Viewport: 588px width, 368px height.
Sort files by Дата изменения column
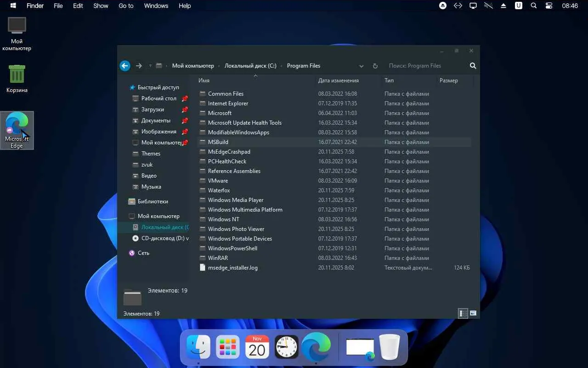[339, 80]
